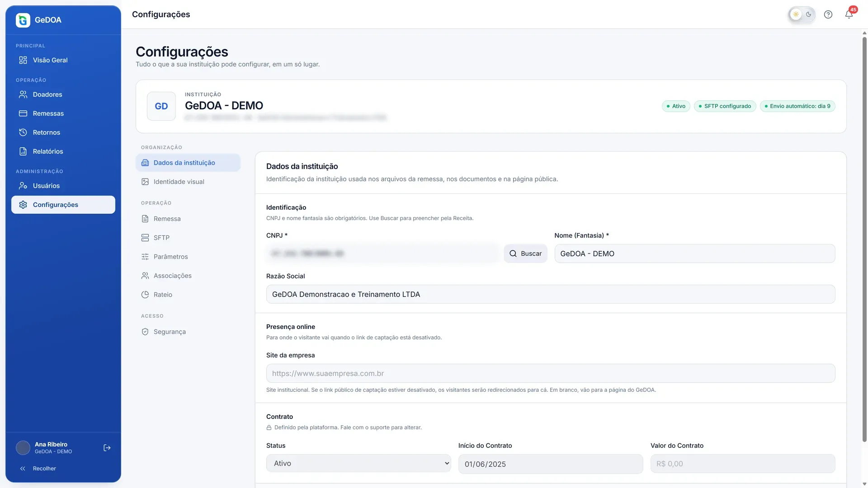The image size is (868, 488).
Task: Click the Parâmetros sliders icon
Action: pos(145,257)
